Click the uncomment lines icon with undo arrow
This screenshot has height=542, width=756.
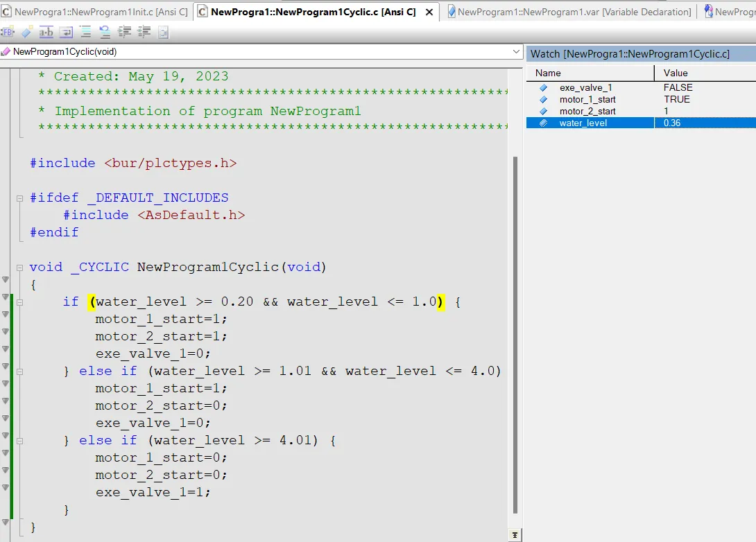(x=105, y=33)
